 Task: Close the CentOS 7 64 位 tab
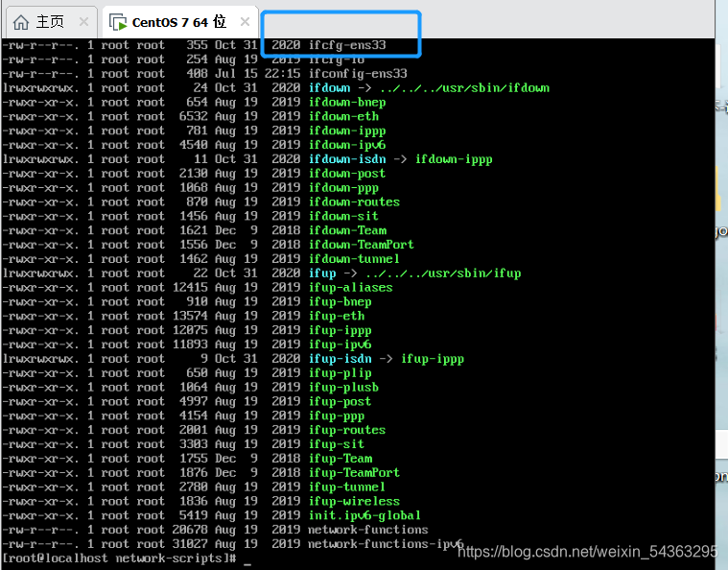point(245,21)
